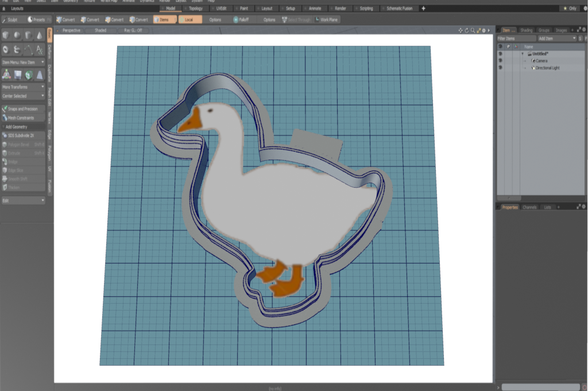Image resolution: width=588 pixels, height=391 pixels.
Task: Collapse the Untitled scene tree item
Action: coord(523,53)
